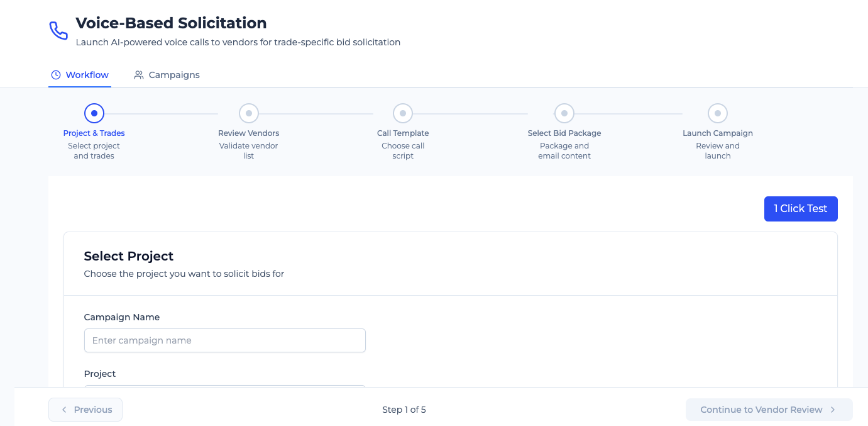Click Continue to Vendor Review button
Viewport: 868px width, 426px height.
[x=769, y=410]
